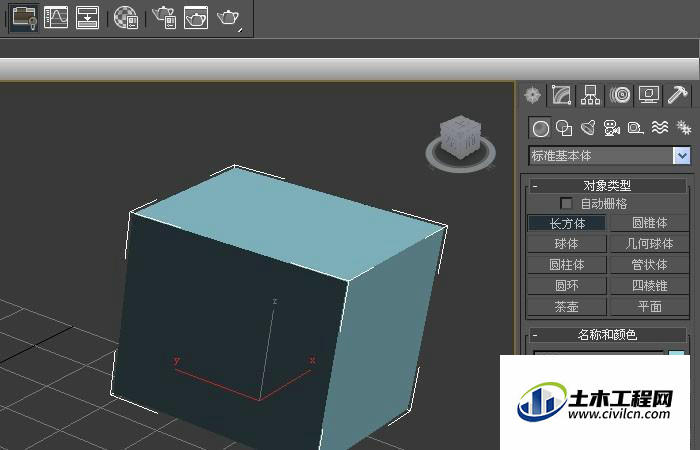Open the checkered sphere material browser icon
This screenshot has height=450, width=700.
126,17
